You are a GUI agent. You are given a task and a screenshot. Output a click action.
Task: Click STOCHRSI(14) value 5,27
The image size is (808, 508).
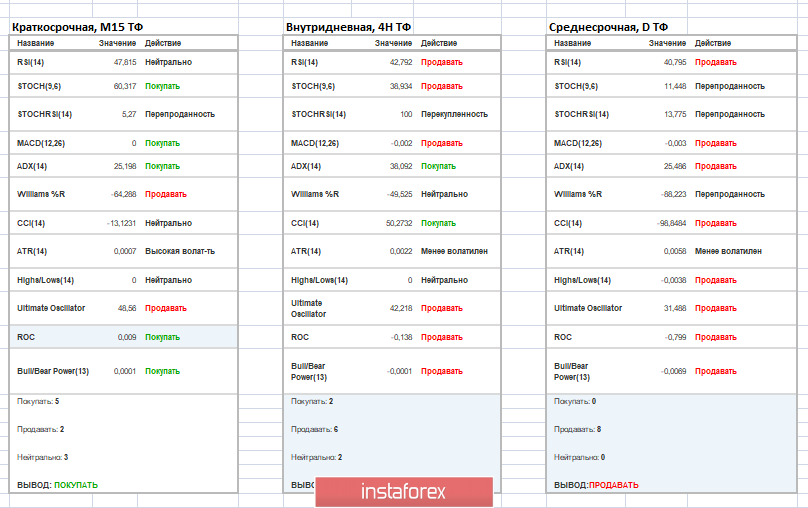click(129, 114)
